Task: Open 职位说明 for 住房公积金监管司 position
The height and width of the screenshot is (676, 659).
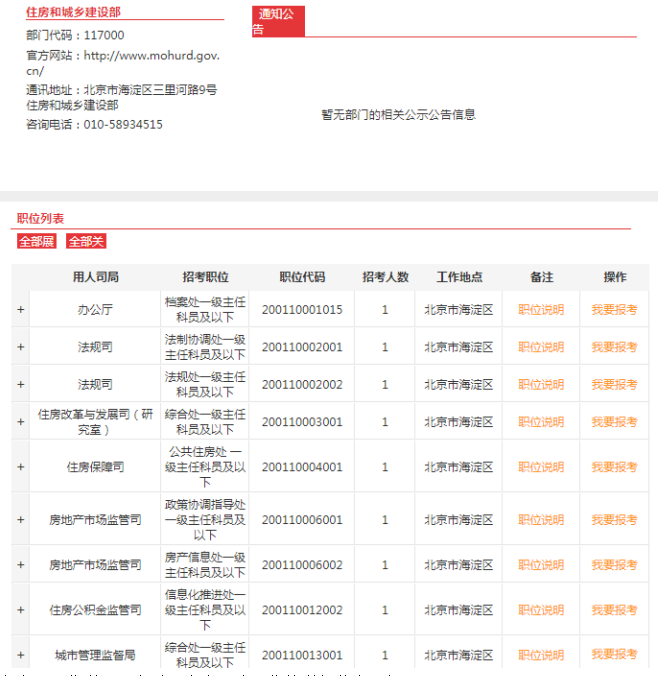Action: (x=541, y=610)
